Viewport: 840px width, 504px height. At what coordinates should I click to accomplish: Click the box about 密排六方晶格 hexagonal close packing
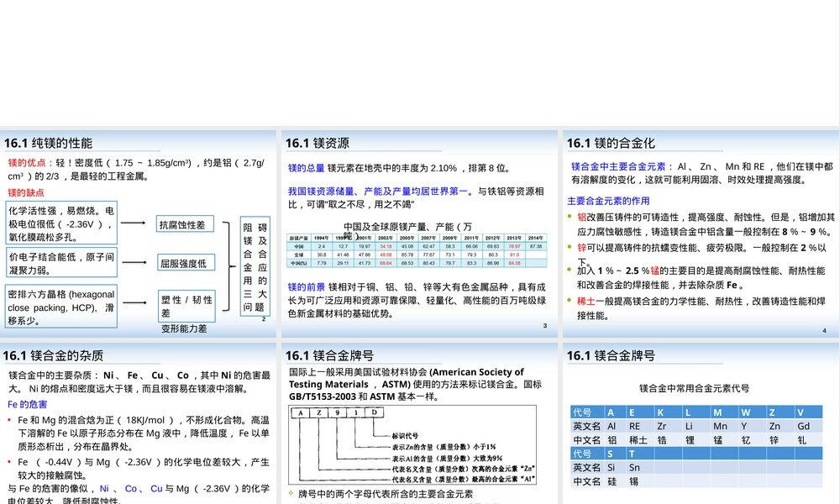pyautogui.click(x=61, y=307)
